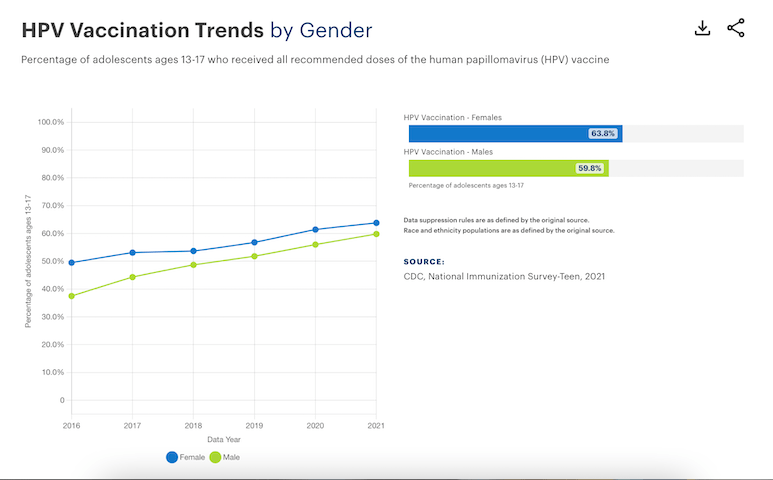Screen dimensions: 773x480
Task: Click the 59.8% value label
Action: click(590, 168)
